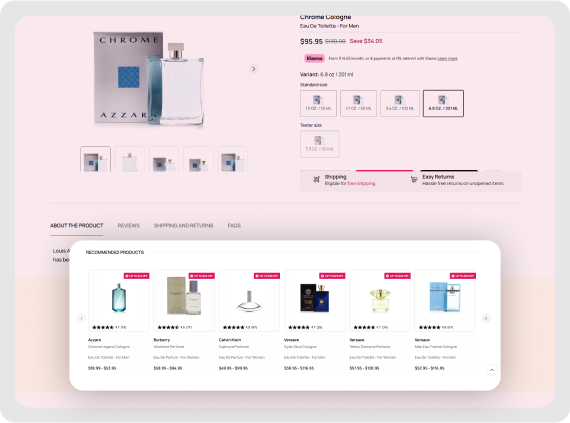Show next Chrome Cologne product image

pos(254,69)
